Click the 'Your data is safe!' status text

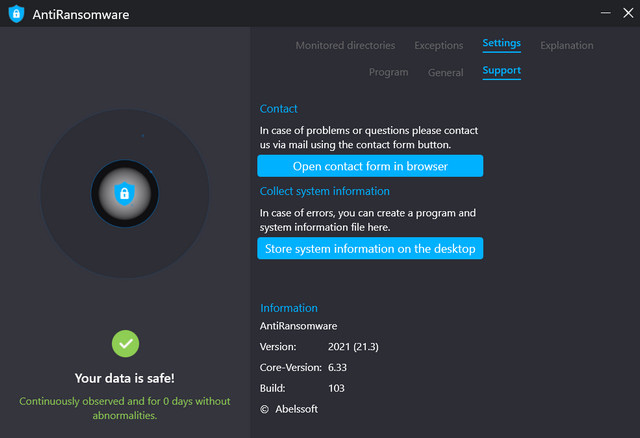125,378
